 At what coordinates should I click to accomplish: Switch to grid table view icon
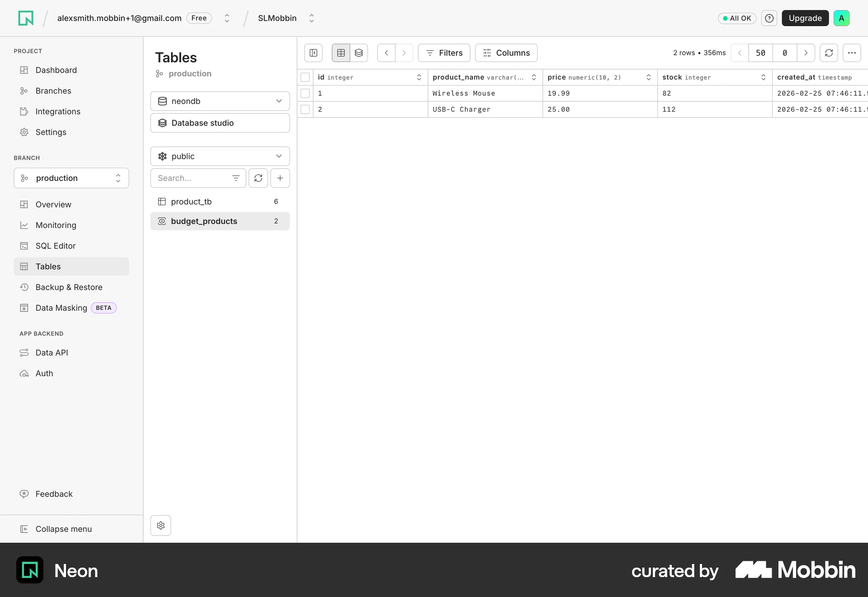click(x=341, y=53)
